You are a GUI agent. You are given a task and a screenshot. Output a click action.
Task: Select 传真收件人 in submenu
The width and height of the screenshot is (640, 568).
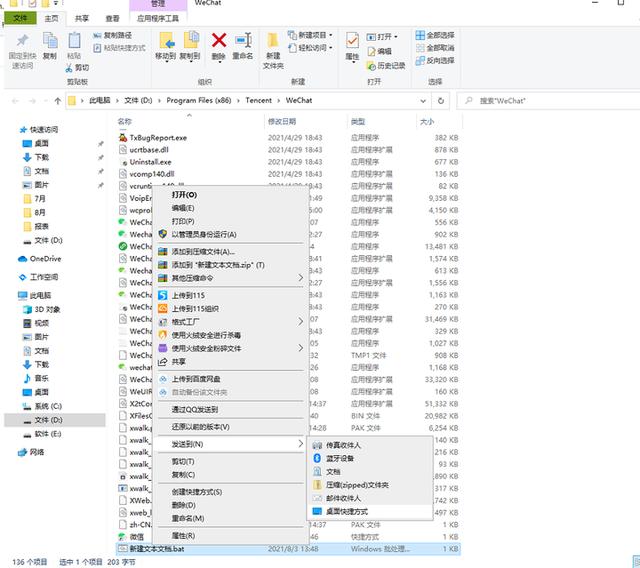click(370, 445)
